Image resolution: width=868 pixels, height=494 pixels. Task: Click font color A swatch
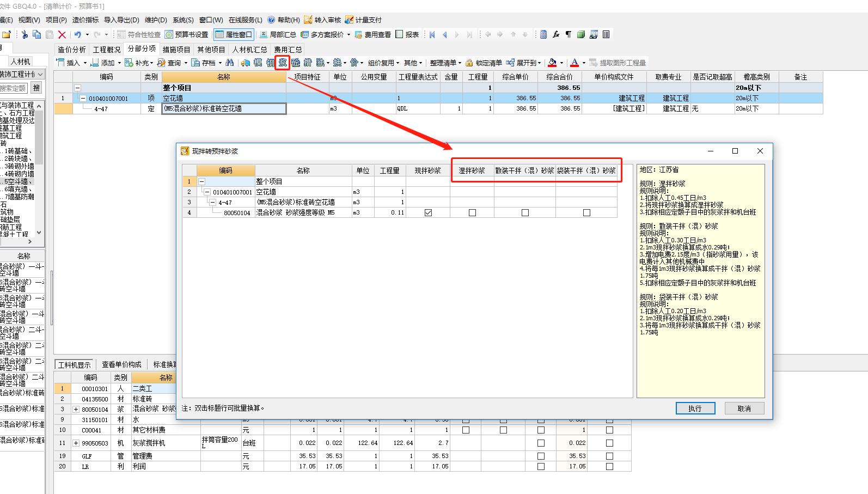click(x=574, y=63)
